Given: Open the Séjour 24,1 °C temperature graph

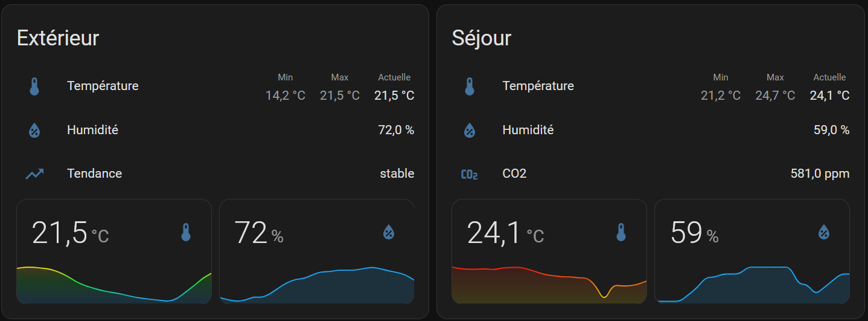Looking at the screenshot, I should tap(549, 251).
